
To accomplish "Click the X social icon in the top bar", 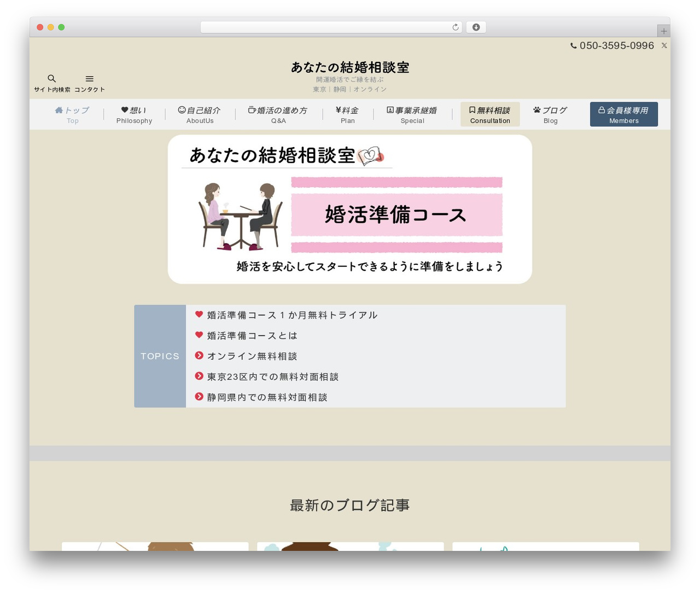I will point(664,45).
